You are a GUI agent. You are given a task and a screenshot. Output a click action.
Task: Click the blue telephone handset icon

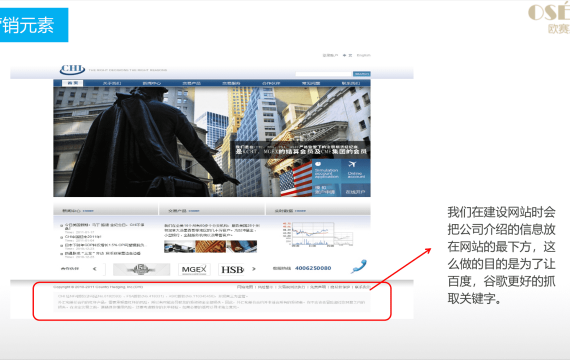tap(359, 267)
